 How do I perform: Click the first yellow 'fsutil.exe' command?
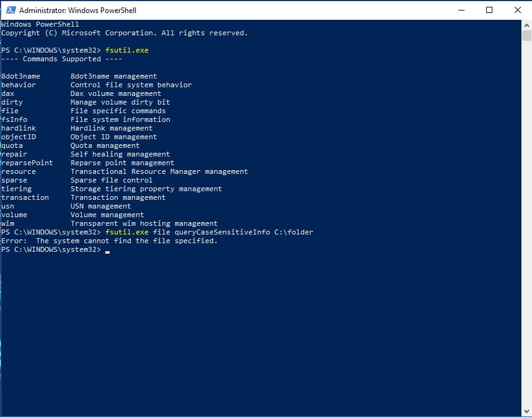tap(127, 51)
